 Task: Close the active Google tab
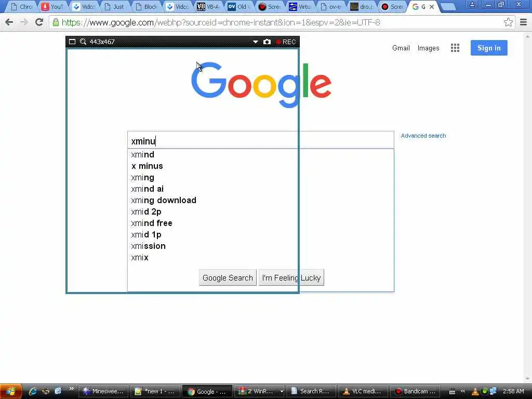point(432,7)
